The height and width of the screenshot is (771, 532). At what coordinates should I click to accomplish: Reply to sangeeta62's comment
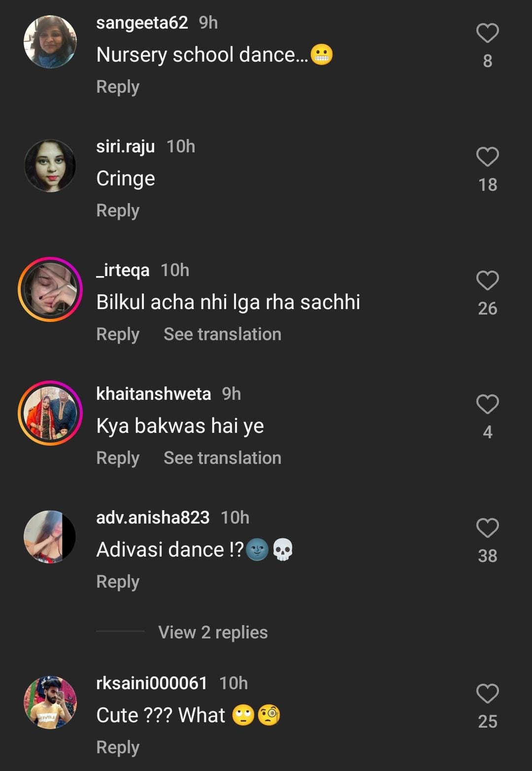pyautogui.click(x=118, y=87)
